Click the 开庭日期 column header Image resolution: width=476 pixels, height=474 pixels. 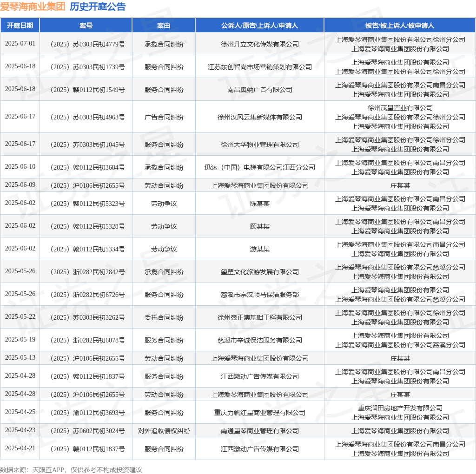(x=20, y=26)
